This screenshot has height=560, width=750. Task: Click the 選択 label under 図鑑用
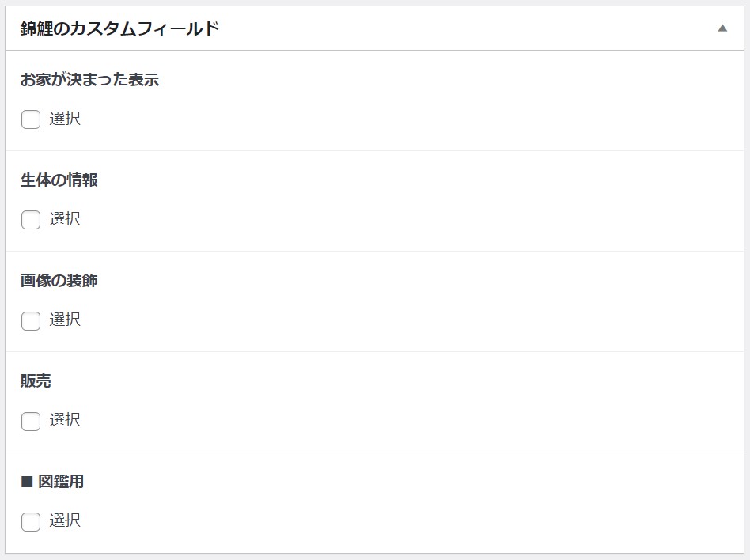tap(65, 520)
